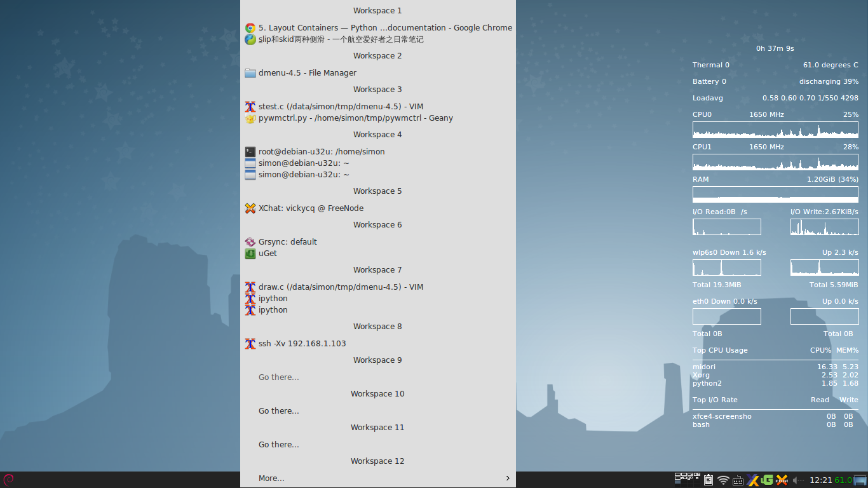The height and width of the screenshot is (488, 868).
Task: Click the Workspace 7 menu header
Action: (x=377, y=270)
